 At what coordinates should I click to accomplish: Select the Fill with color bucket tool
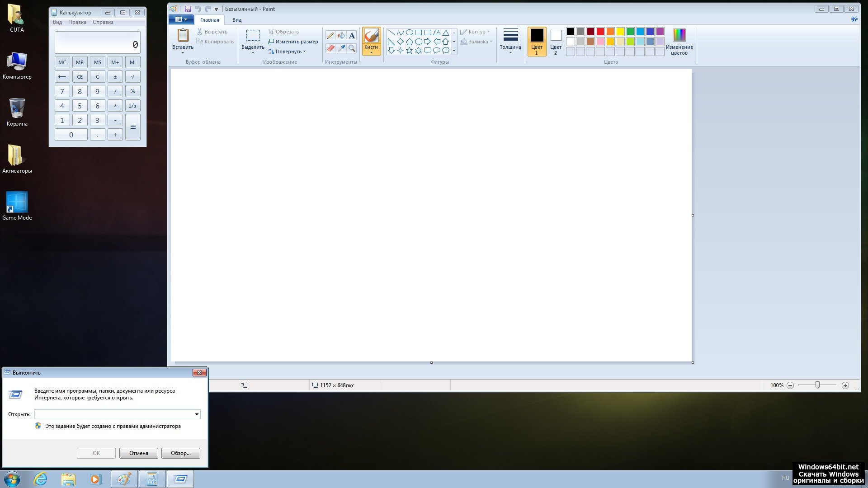[x=341, y=35]
